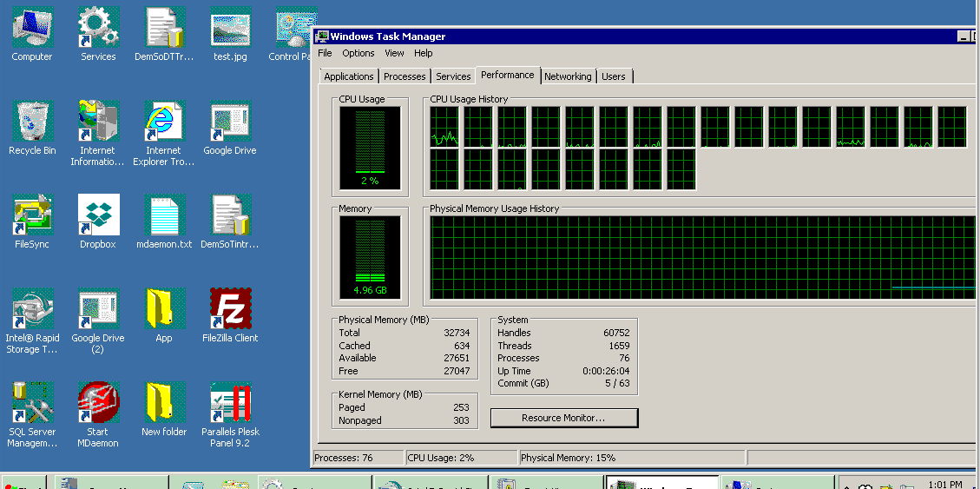Switch to the Users tab
The image size is (980, 489).
click(613, 76)
